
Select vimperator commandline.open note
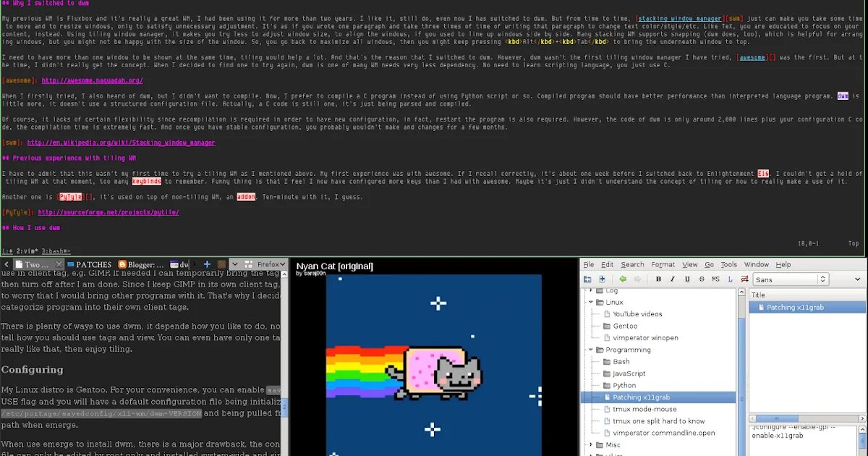pyautogui.click(x=664, y=433)
